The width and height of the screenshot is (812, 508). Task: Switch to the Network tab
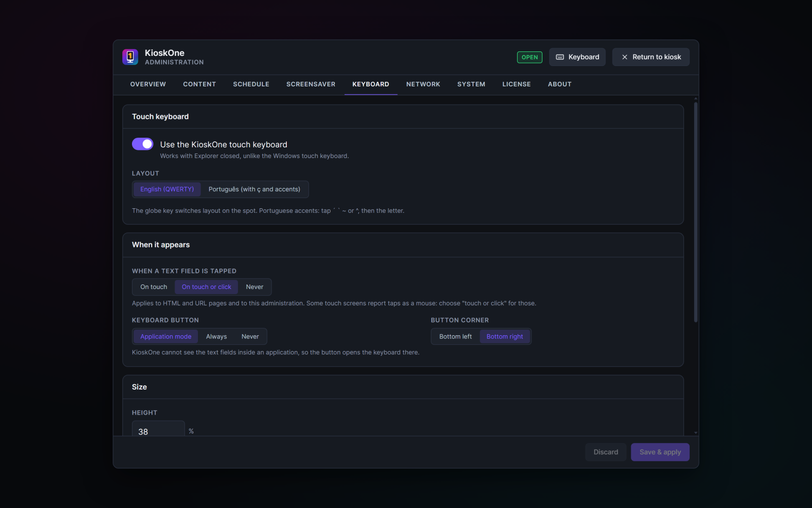tap(423, 84)
